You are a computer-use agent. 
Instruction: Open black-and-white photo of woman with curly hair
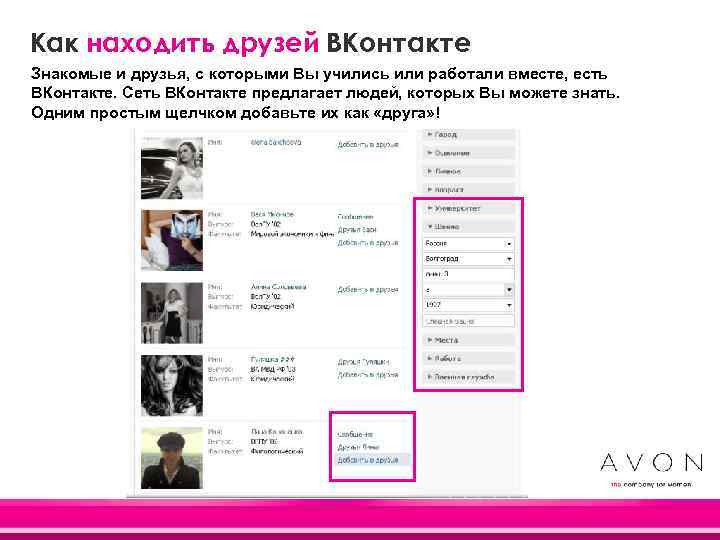[172, 385]
